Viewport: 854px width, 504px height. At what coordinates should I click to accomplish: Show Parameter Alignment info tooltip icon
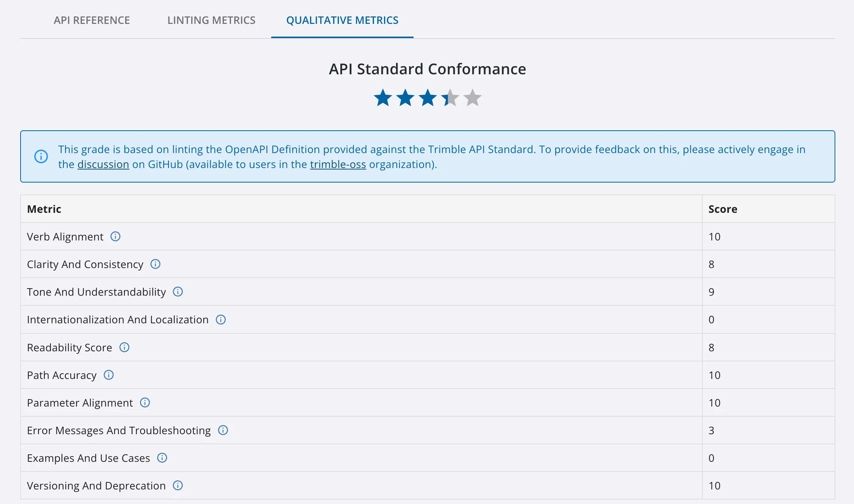[x=145, y=402]
